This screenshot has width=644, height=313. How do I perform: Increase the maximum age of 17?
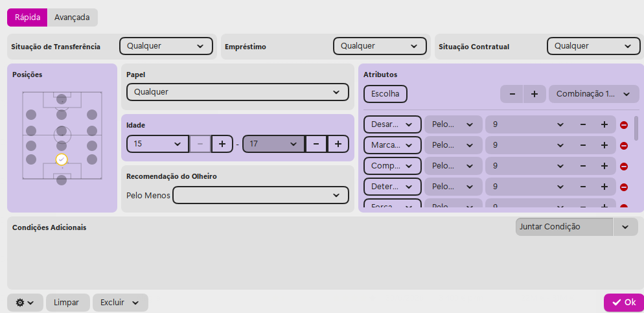click(338, 144)
